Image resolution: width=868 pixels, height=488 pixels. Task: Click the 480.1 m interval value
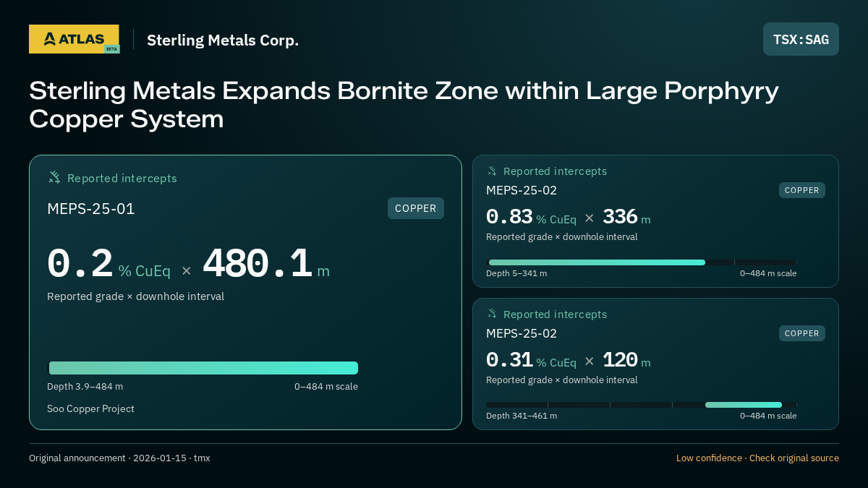[266, 265]
